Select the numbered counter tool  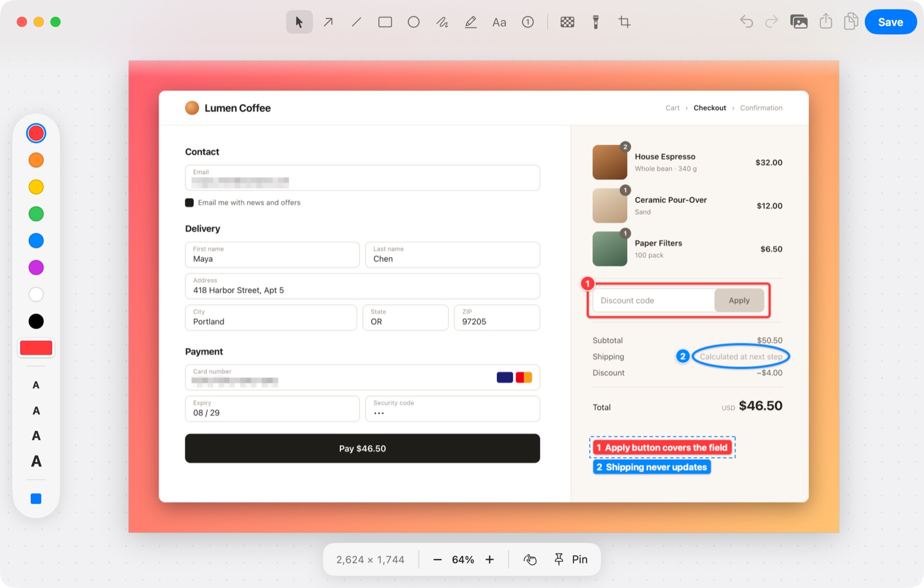point(528,22)
